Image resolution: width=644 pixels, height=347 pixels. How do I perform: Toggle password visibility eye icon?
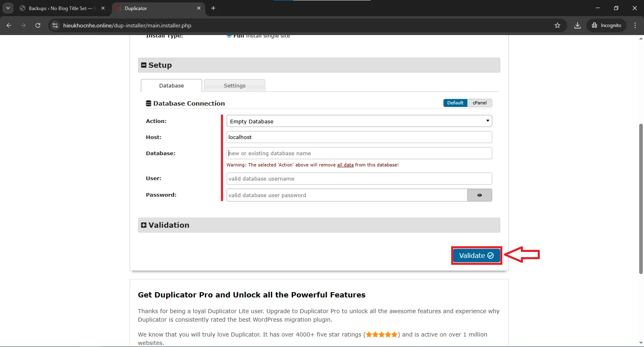coord(479,195)
